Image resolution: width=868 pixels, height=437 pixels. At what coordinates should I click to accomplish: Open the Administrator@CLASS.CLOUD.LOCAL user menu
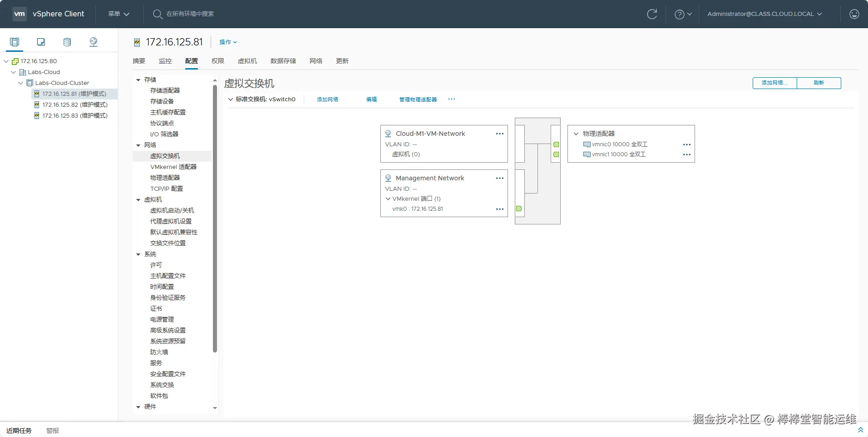(x=764, y=14)
